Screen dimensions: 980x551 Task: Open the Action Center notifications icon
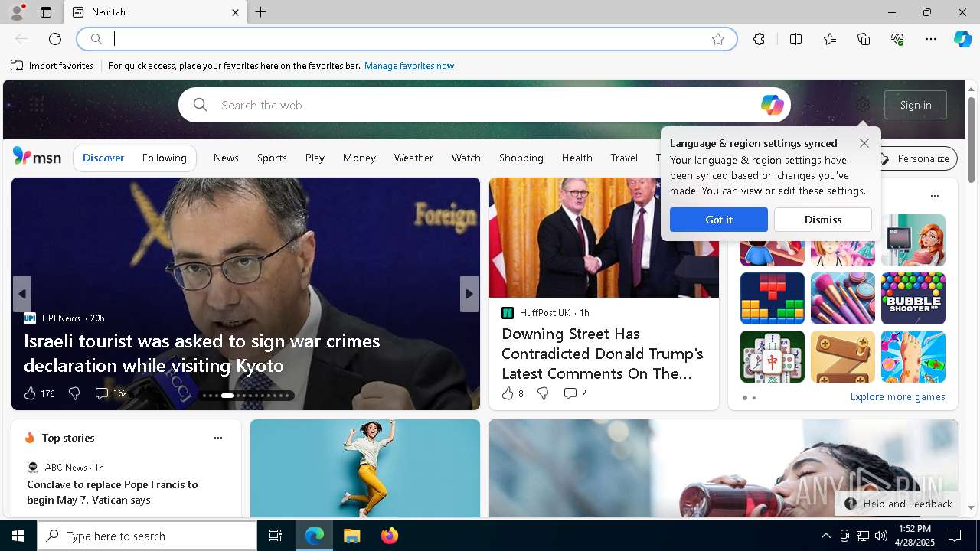coord(955,536)
